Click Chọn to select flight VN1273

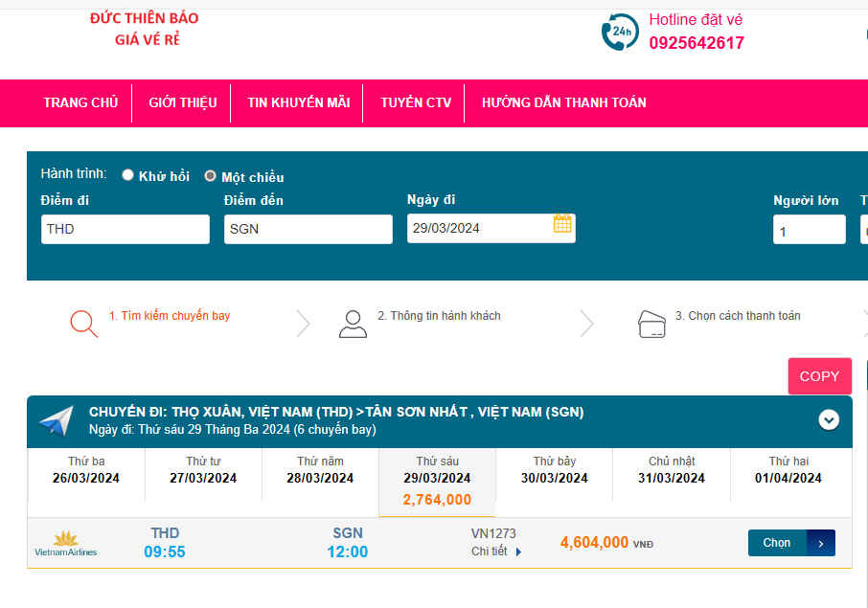click(x=790, y=543)
